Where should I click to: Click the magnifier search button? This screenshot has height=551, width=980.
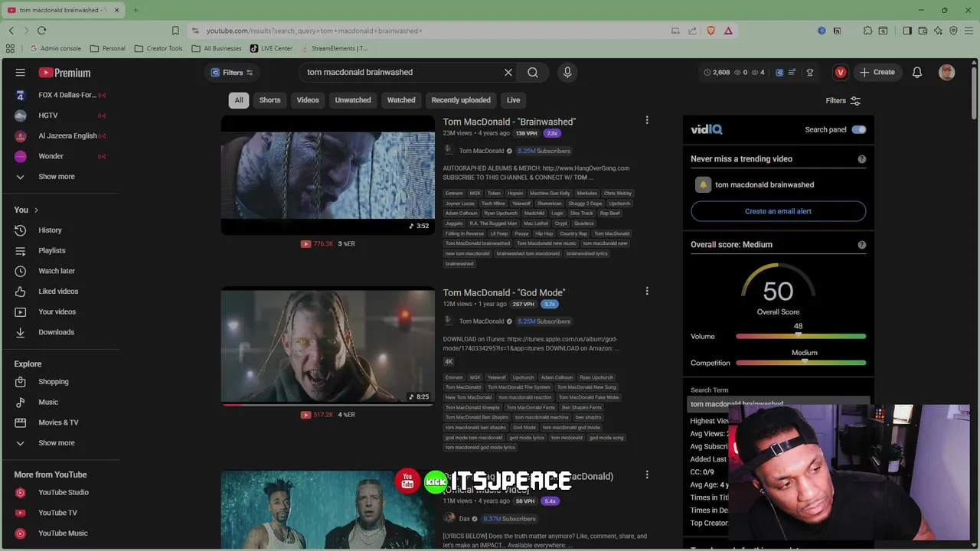pyautogui.click(x=533, y=72)
